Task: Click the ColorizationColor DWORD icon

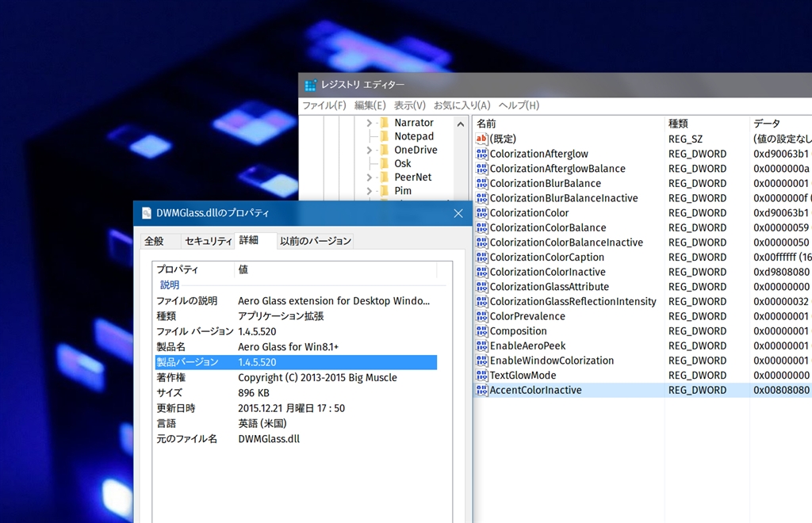Action: pyautogui.click(x=481, y=212)
